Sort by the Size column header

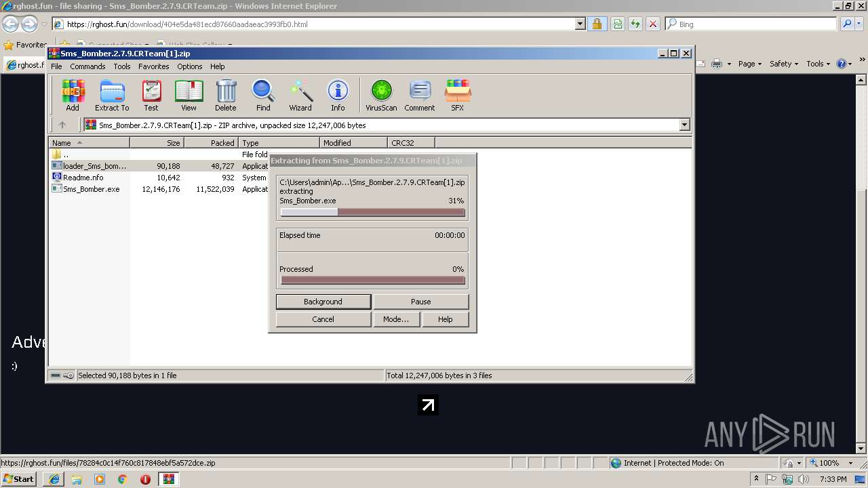pyautogui.click(x=157, y=143)
